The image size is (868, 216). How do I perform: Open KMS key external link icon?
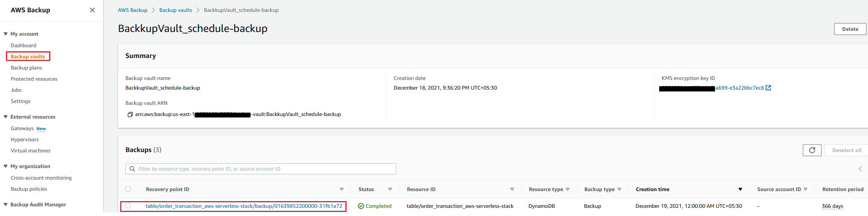(x=768, y=88)
